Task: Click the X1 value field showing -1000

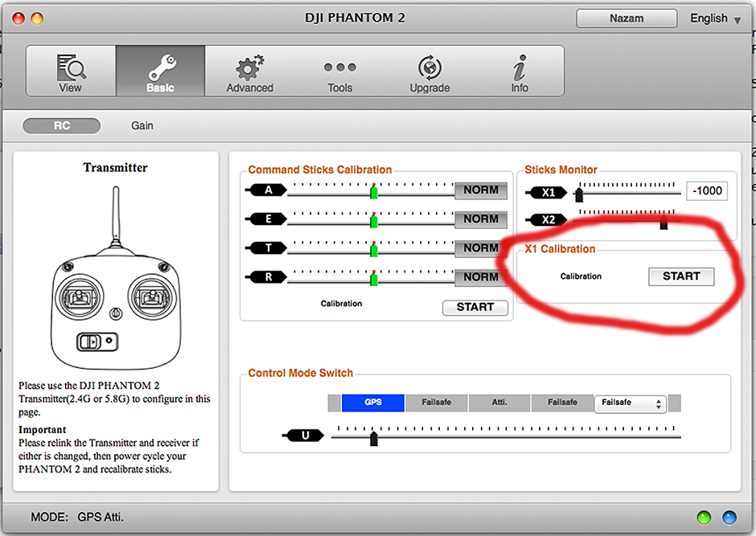Action: tap(705, 190)
